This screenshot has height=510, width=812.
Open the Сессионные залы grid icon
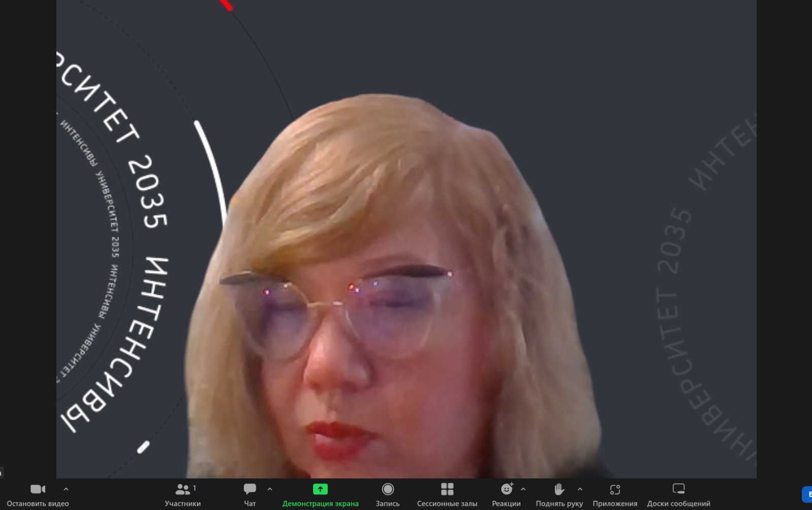pyautogui.click(x=447, y=489)
